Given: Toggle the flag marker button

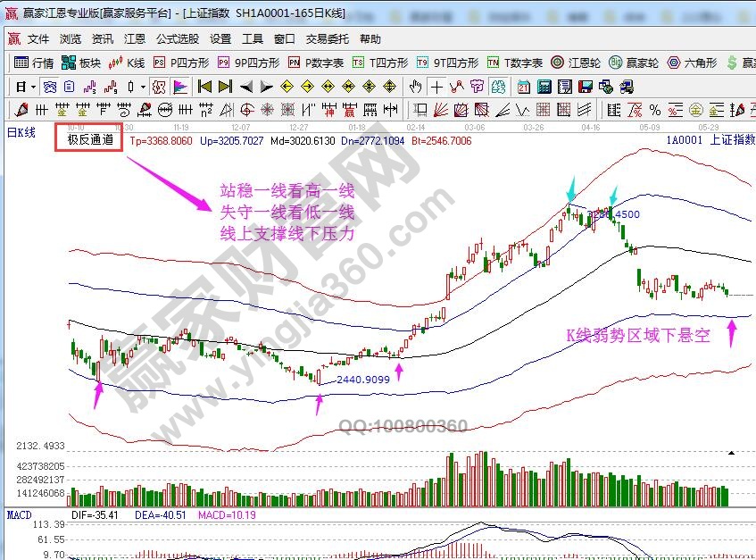Looking at the screenshot, I should click(x=179, y=87).
